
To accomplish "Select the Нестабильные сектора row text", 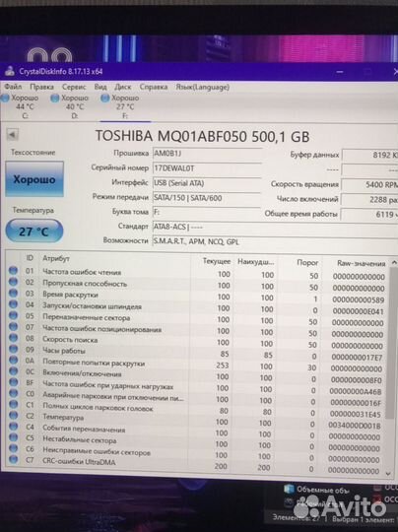I will [x=80, y=440].
